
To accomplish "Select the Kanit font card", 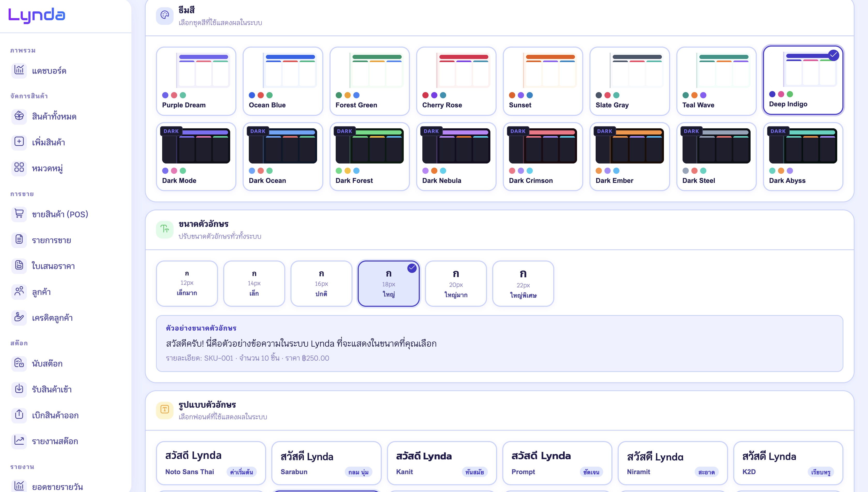I will (x=441, y=463).
